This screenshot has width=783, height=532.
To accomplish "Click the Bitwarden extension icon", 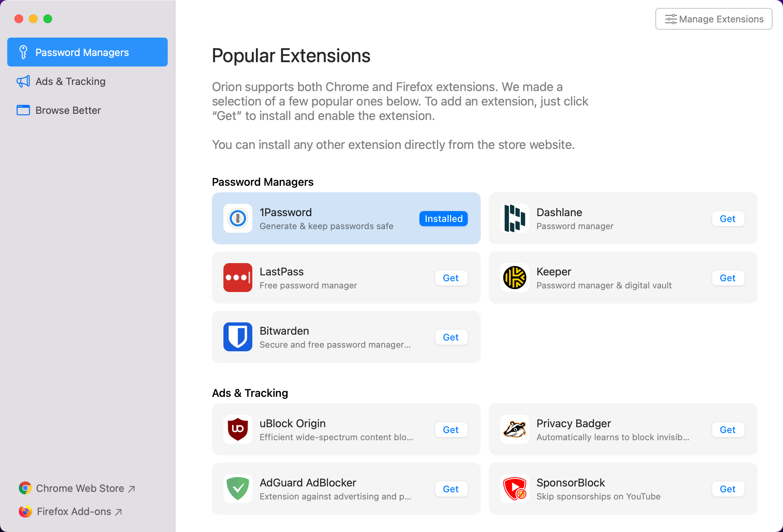I will [238, 337].
